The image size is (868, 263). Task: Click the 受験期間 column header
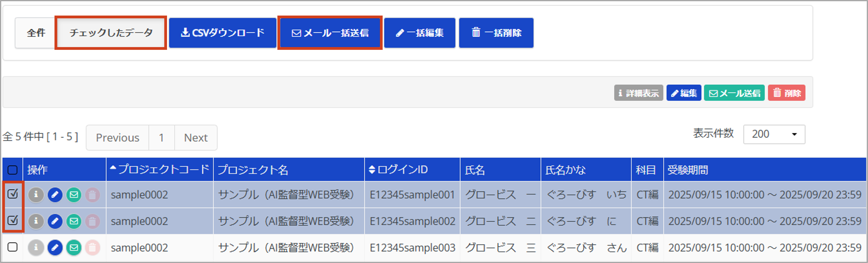[x=765, y=169]
